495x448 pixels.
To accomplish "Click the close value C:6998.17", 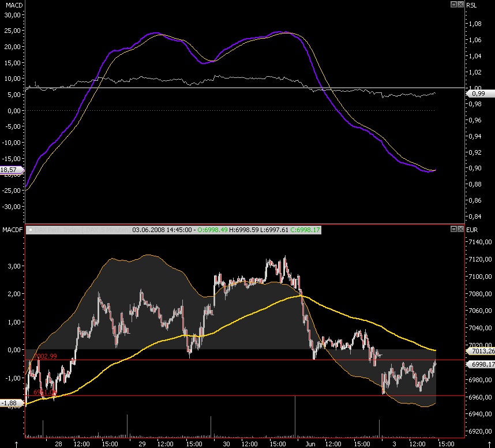I will [305, 230].
